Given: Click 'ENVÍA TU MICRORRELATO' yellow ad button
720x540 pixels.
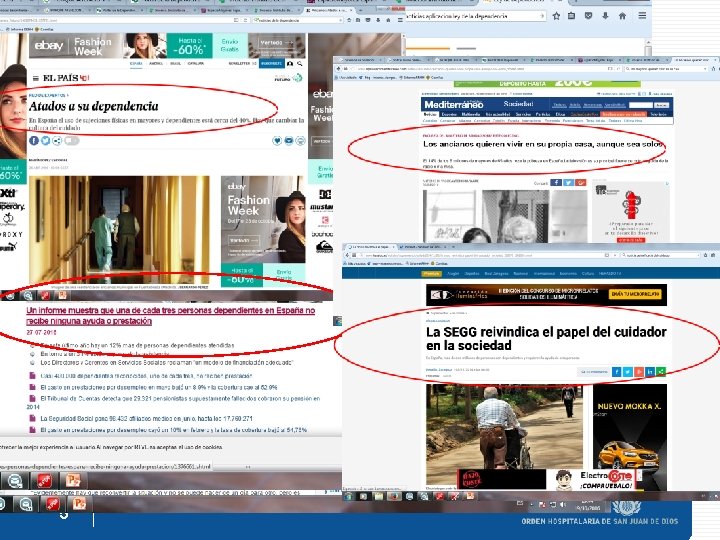Looking at the screenshot, I should pyautogui.click(x=636, y=294).
